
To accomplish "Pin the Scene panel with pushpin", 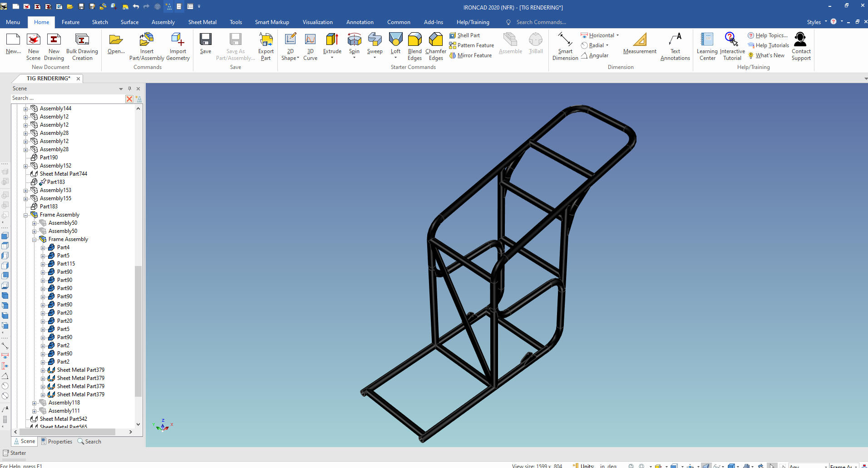I will click(x=129, y=89).
